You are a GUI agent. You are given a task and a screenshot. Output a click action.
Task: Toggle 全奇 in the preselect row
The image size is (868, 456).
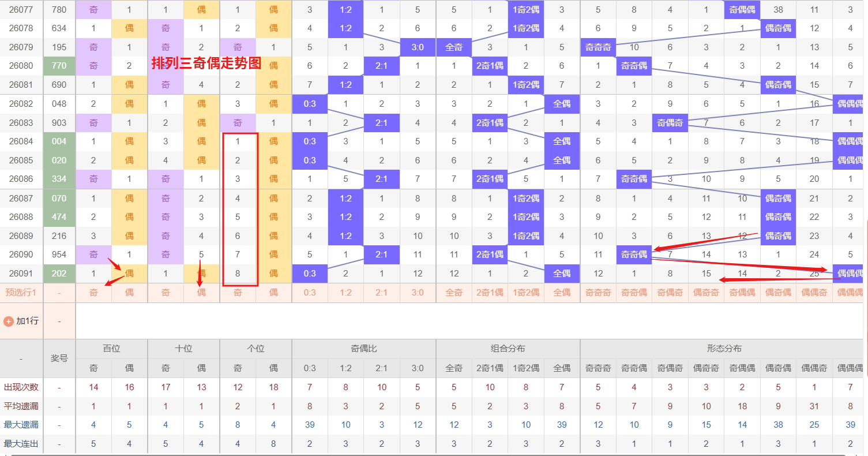(454, 293)
